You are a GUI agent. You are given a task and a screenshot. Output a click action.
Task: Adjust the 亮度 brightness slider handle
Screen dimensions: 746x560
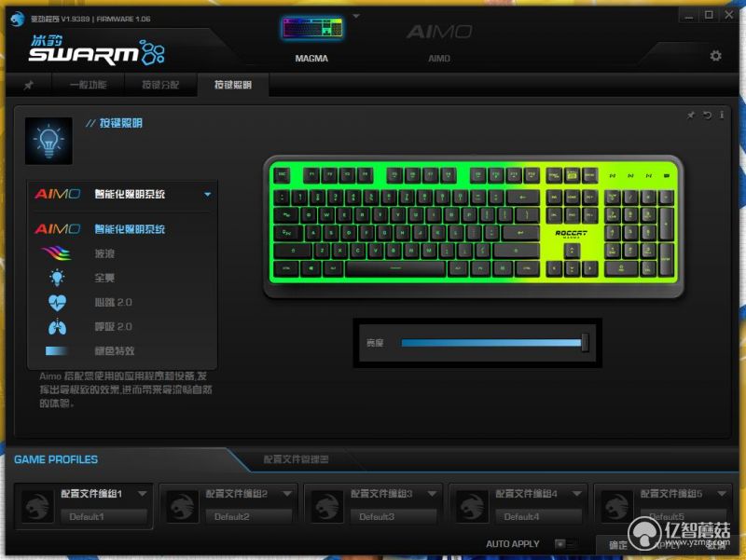click(585, 343)
